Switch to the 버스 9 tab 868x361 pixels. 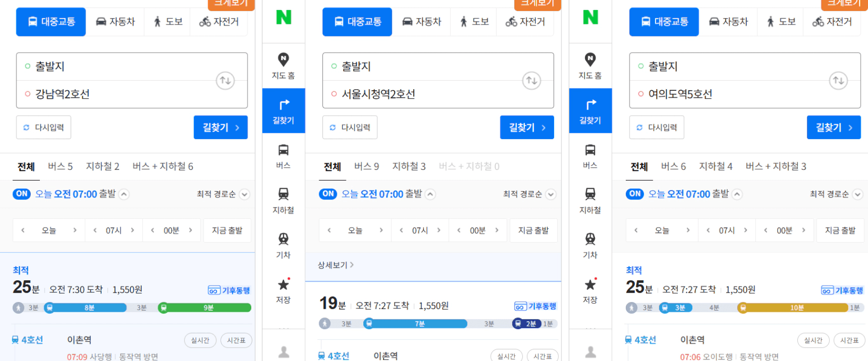click(367, 167)
